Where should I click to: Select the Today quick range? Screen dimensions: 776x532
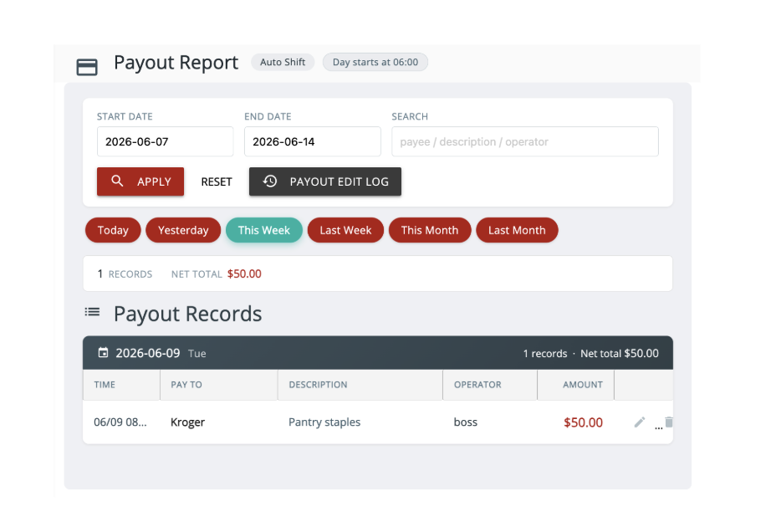[113, 230]
